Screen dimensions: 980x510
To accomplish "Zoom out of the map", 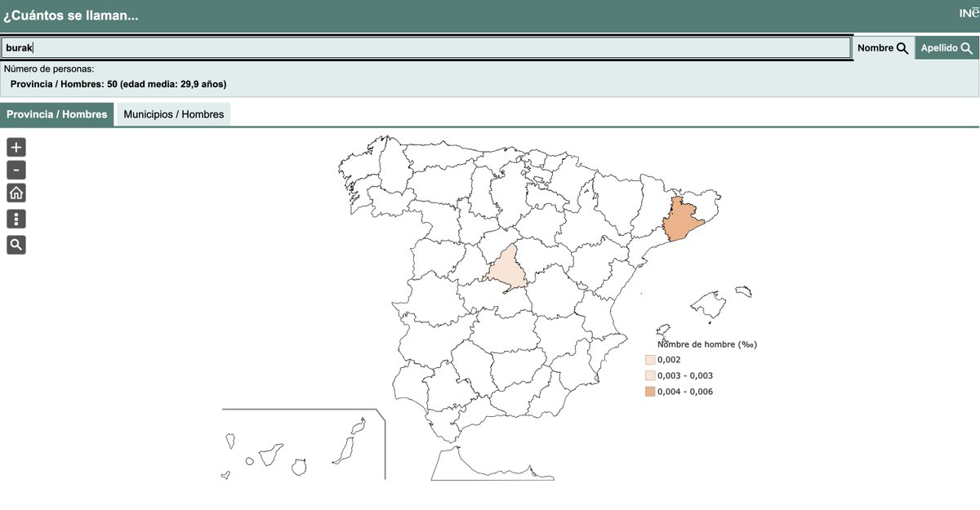I will [x=16, y=170].
